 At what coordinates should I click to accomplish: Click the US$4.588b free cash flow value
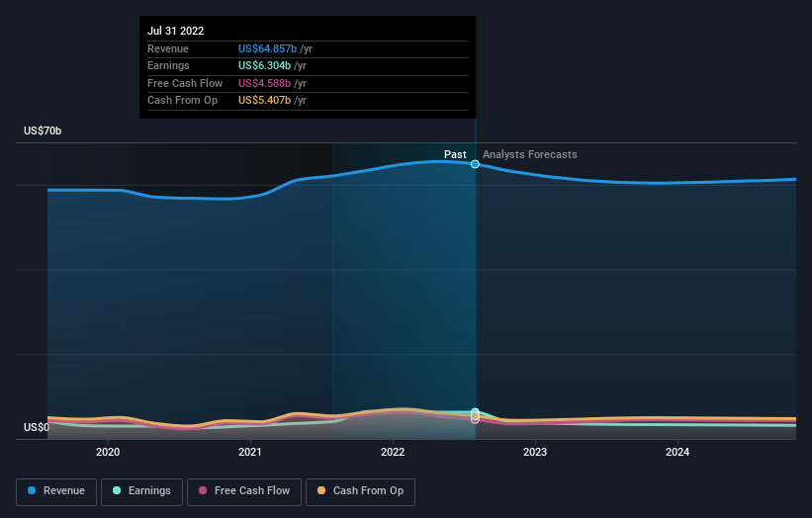click(265, 83)
